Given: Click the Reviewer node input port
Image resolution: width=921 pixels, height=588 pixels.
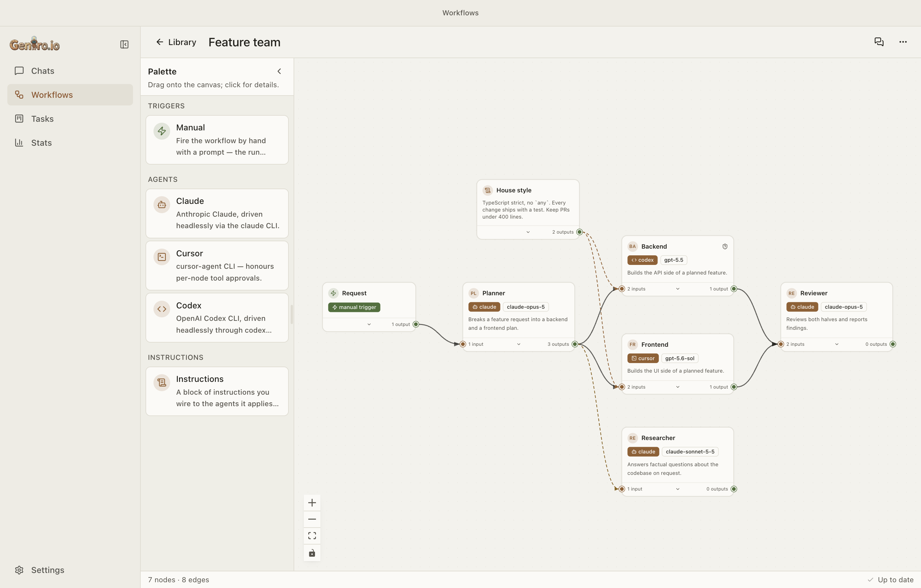Looking at the screenshot, I should tap(781, 344).
